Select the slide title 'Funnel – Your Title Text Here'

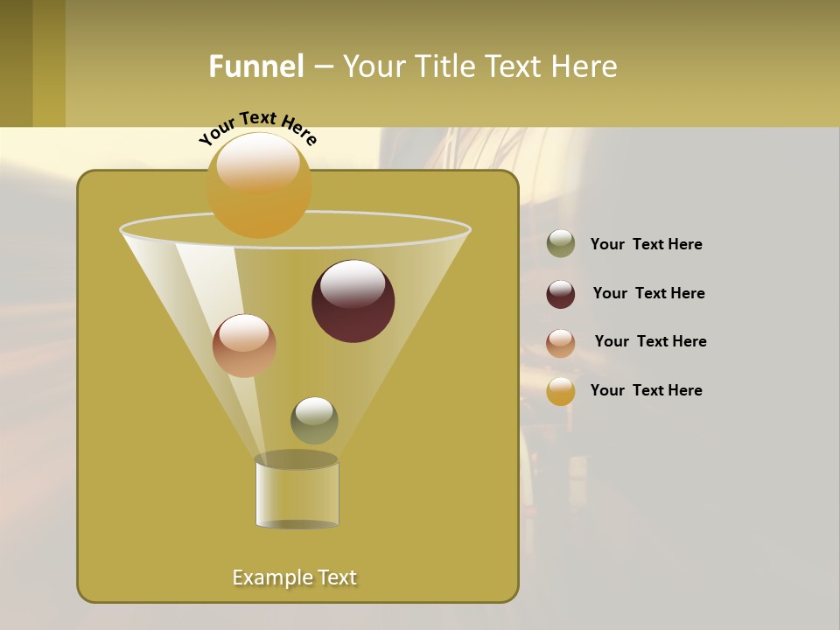click(x=413, y=66)
